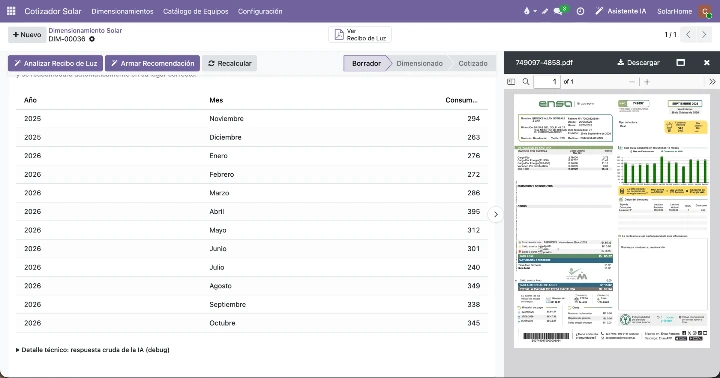720x378 pixels.
Task: Open the SolarHome company switcher
Action: (x=674, y=11)
